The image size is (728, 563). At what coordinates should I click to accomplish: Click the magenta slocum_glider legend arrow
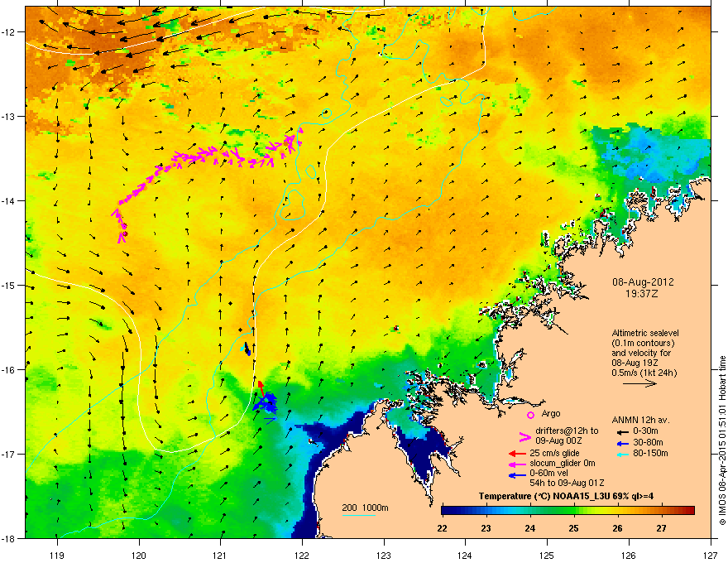coord(517,464)
